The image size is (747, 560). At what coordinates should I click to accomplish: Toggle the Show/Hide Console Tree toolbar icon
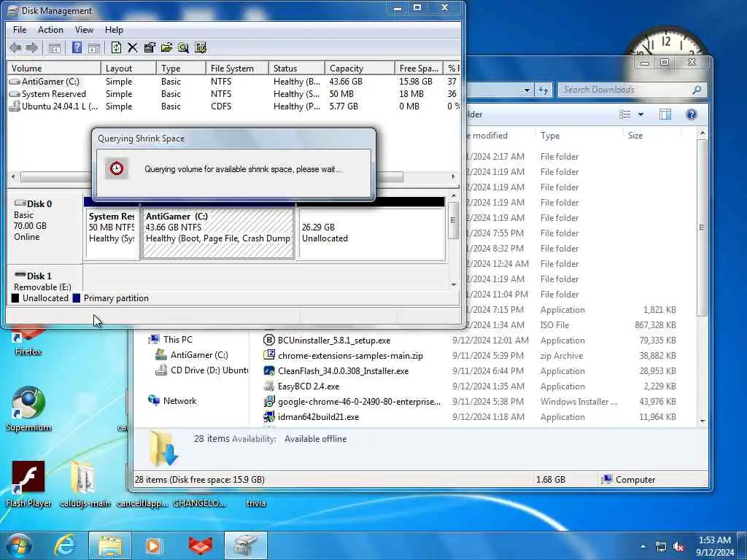(54, 47)
